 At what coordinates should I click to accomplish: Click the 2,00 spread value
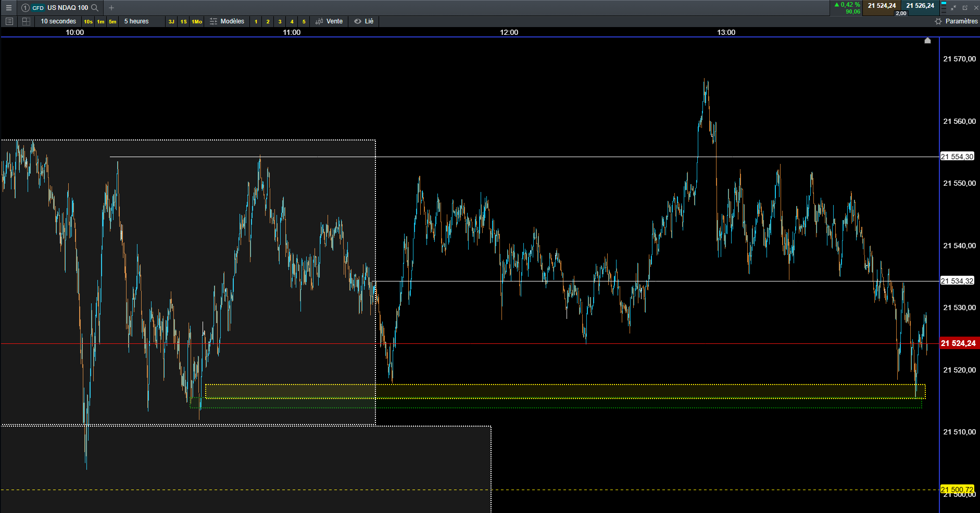tap(901, 14)
